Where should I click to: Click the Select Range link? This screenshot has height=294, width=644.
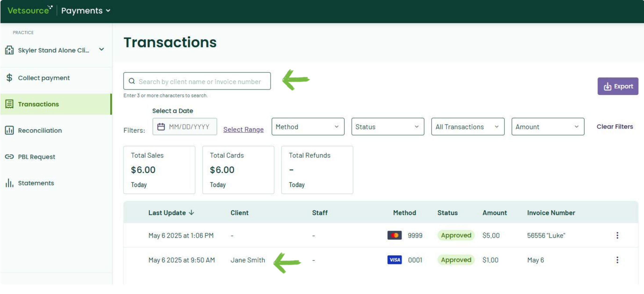pos(243,129)
